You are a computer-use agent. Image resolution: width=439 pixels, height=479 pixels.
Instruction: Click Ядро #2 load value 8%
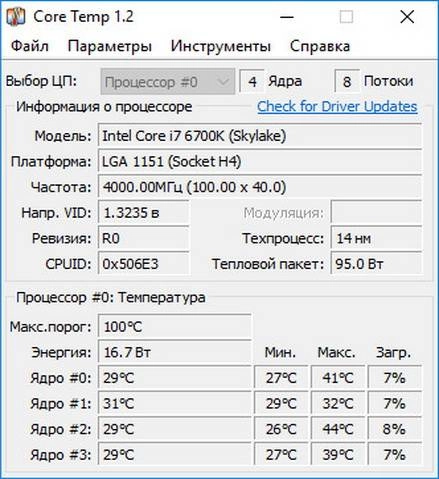click(x=395, y=429)
